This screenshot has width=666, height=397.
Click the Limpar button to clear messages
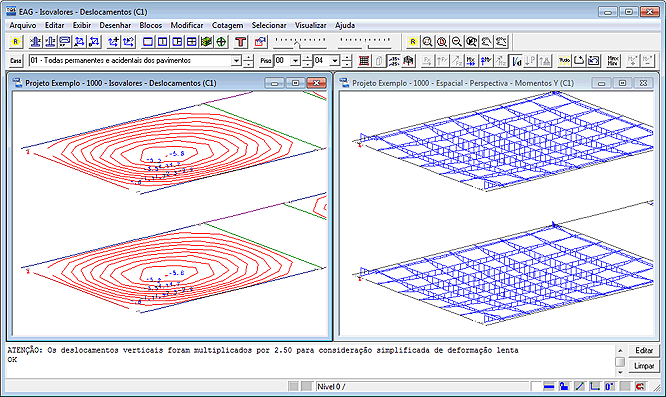pyautogui.click(x=644, y=366)
